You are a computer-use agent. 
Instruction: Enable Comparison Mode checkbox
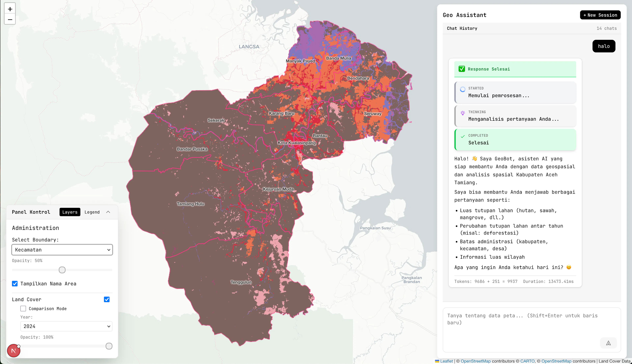click(x=23, y=309)
